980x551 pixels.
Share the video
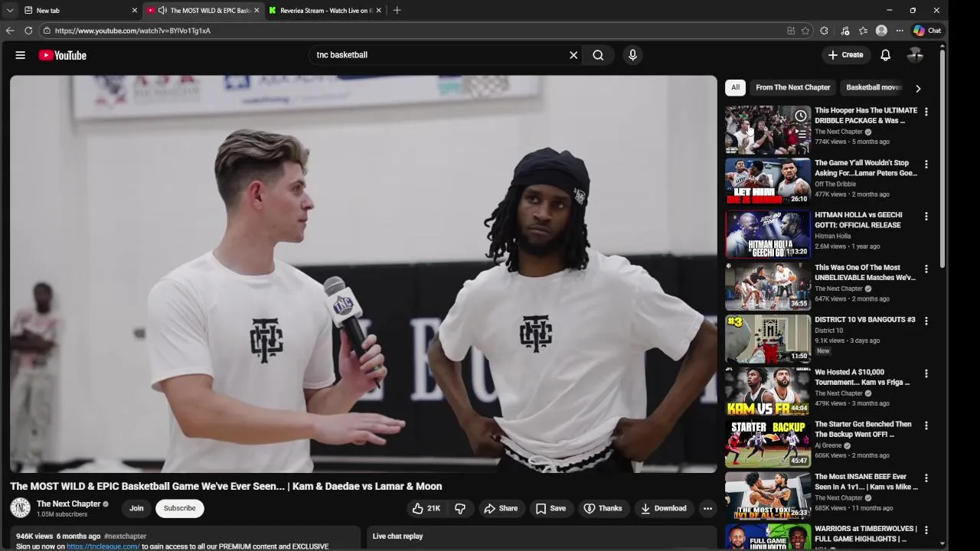click(500, 508)
